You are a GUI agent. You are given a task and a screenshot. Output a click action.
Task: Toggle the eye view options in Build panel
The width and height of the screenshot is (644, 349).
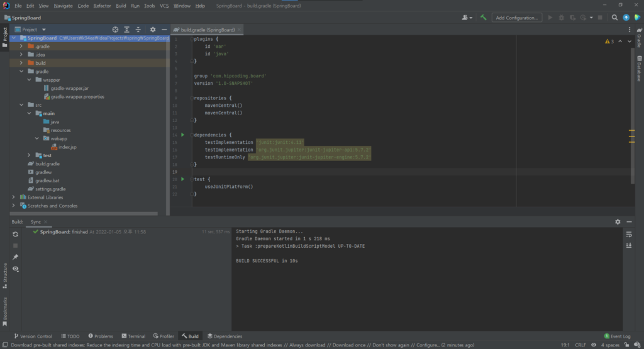click(16, 269)
